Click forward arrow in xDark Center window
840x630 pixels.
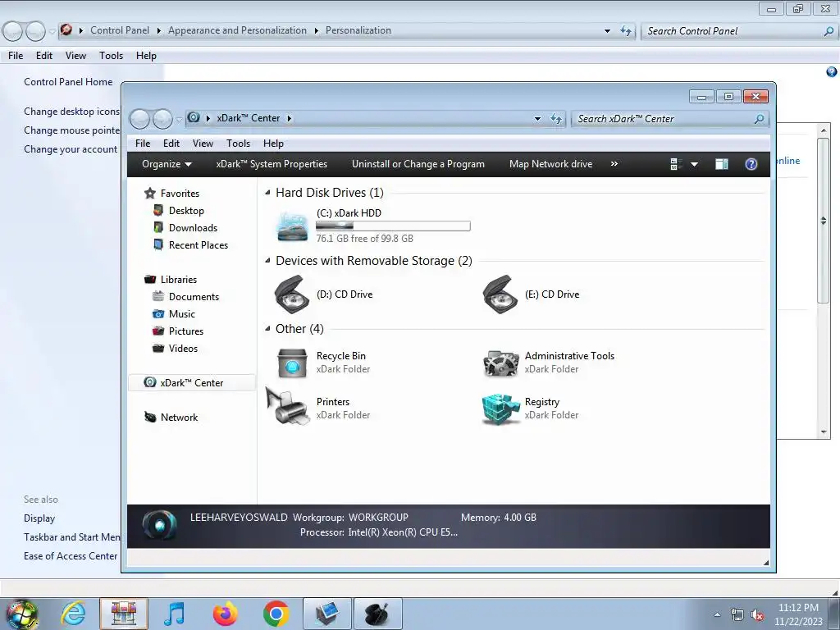tap(162, 119)
